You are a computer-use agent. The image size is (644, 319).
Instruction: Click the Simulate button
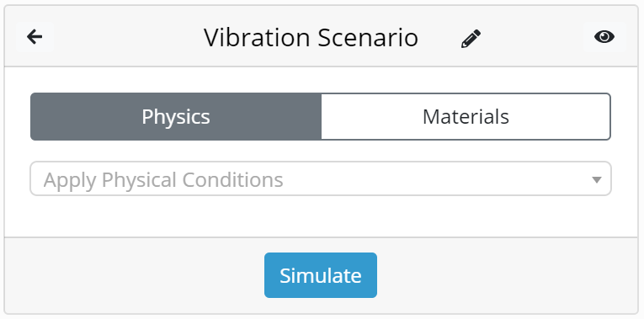321,275
